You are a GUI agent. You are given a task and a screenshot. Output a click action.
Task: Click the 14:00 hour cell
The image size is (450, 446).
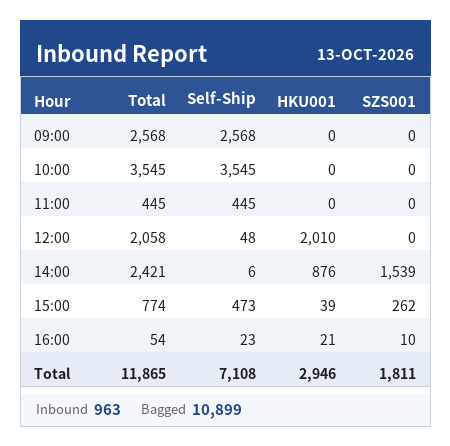52,272
